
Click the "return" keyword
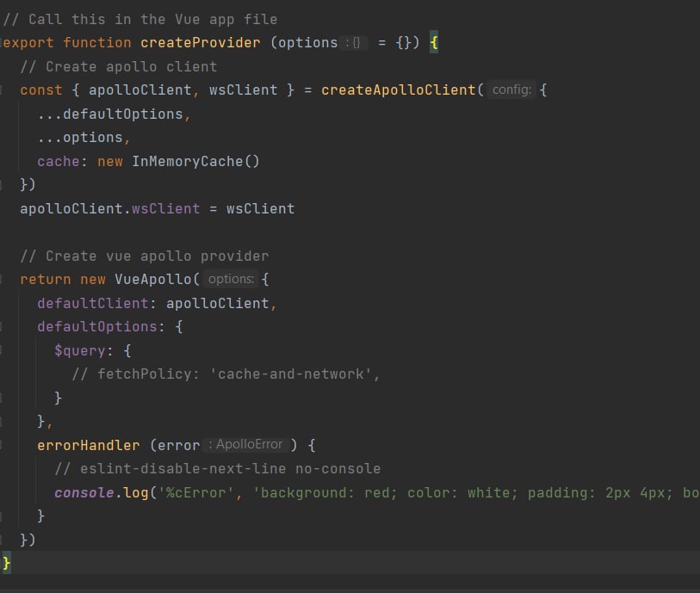46,280
